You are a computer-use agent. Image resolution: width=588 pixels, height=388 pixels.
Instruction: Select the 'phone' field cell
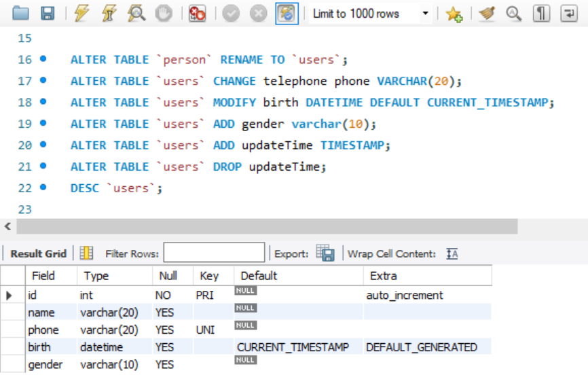click(51, 330)
